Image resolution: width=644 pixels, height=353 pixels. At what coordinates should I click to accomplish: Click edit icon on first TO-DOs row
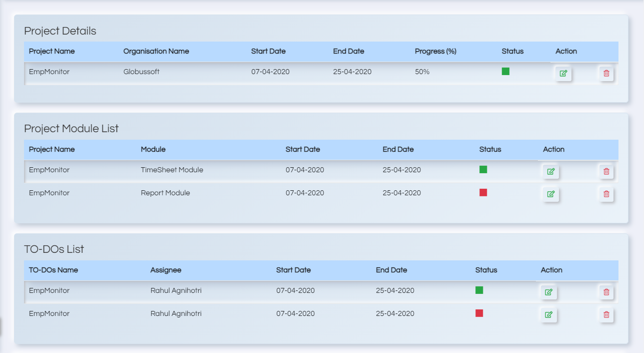click(548, 292)
